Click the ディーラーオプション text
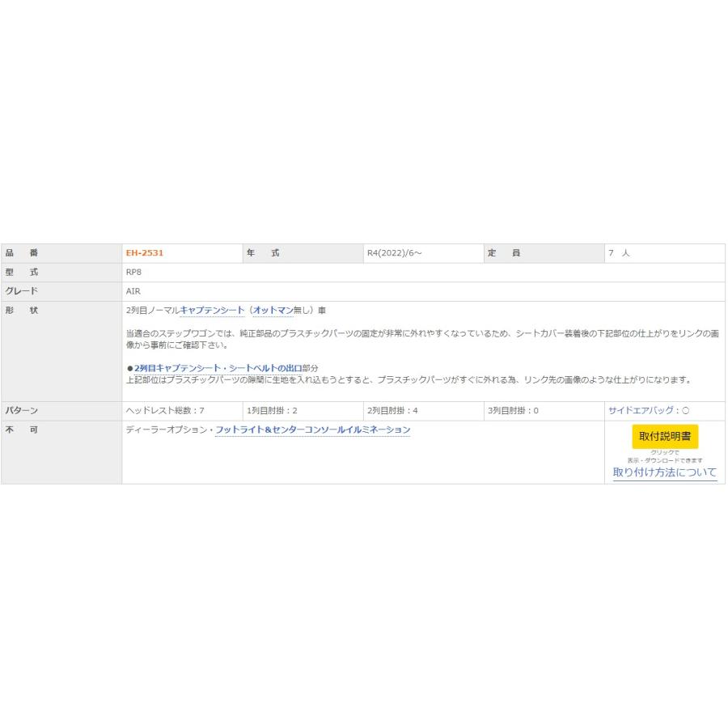Screen dimensions: 728x728 pos(167,430)
